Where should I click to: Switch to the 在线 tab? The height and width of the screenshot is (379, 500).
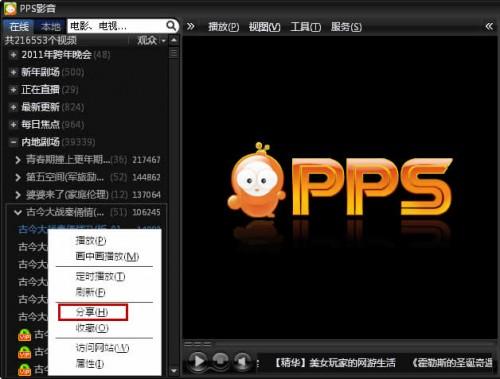(x=19, y=26)
